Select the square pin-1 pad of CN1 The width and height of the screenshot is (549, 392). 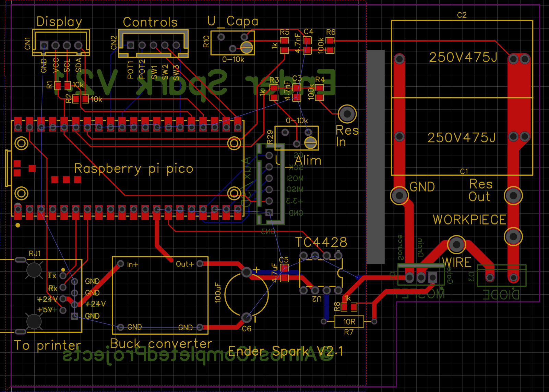[x=44, y=45]
